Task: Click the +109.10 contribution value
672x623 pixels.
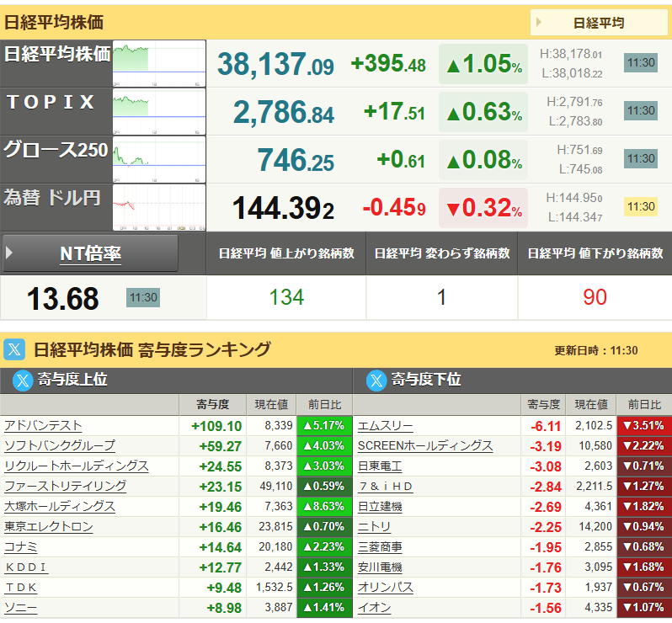Action: point(216,426)
